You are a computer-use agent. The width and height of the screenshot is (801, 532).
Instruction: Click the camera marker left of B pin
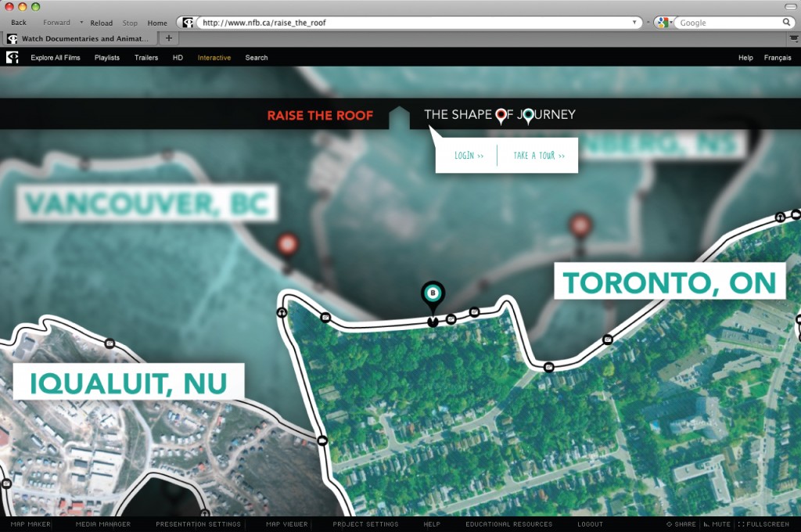pyautogui.click(x=325, y=318)
